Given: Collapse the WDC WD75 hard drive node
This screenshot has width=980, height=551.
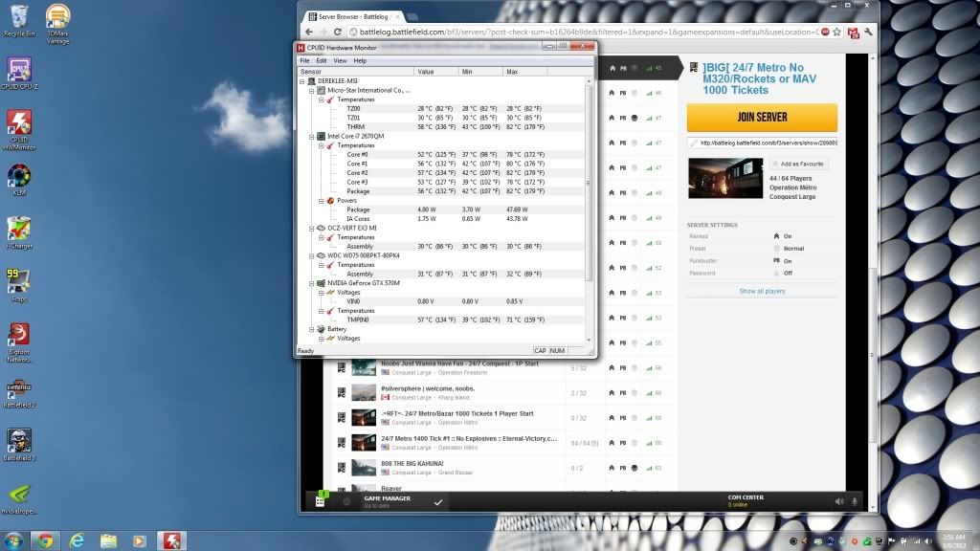Looking at the screenshot, I should point(312,255).
